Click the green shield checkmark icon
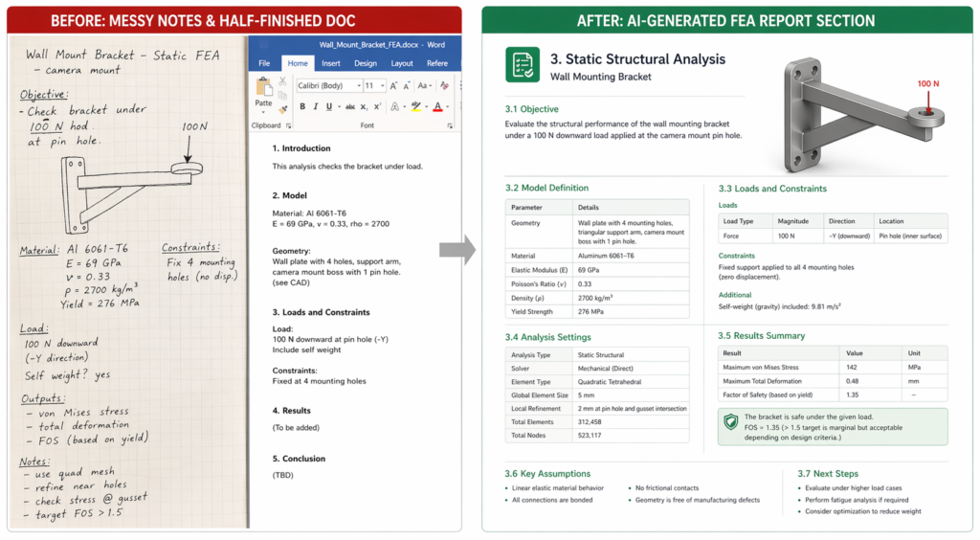The width and height of the screenshot is (980, 540). [730, 422]
